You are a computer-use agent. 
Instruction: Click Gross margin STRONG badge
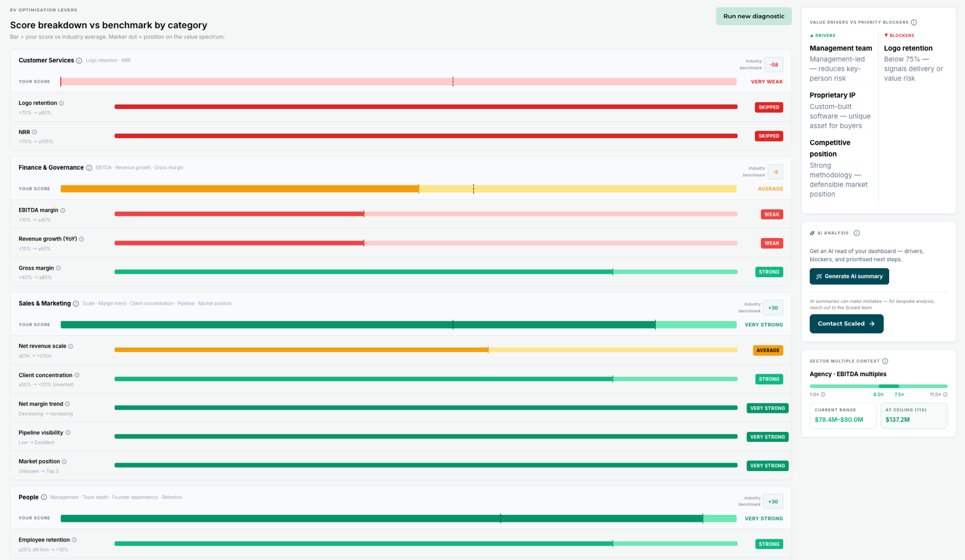coord(769,272)
